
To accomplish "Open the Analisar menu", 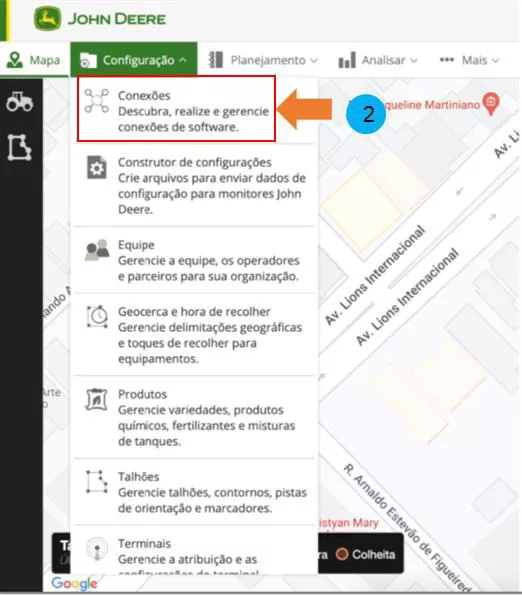I will [378, 60].
